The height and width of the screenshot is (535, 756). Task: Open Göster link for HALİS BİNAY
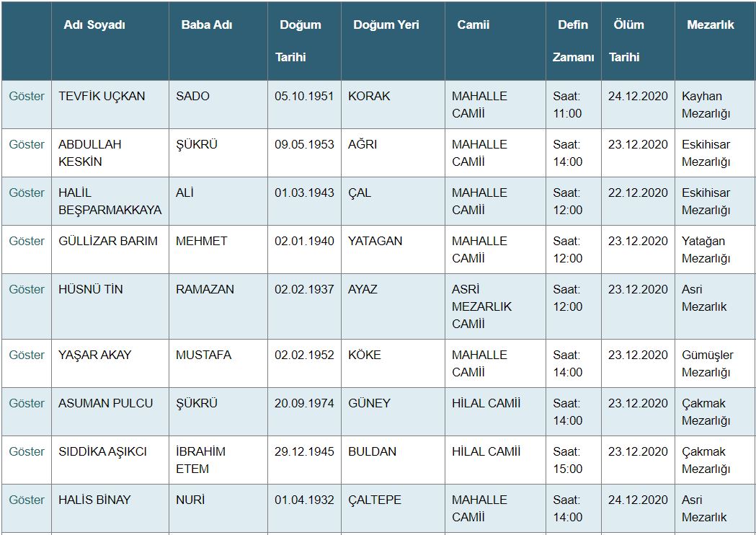click(27, 499)
